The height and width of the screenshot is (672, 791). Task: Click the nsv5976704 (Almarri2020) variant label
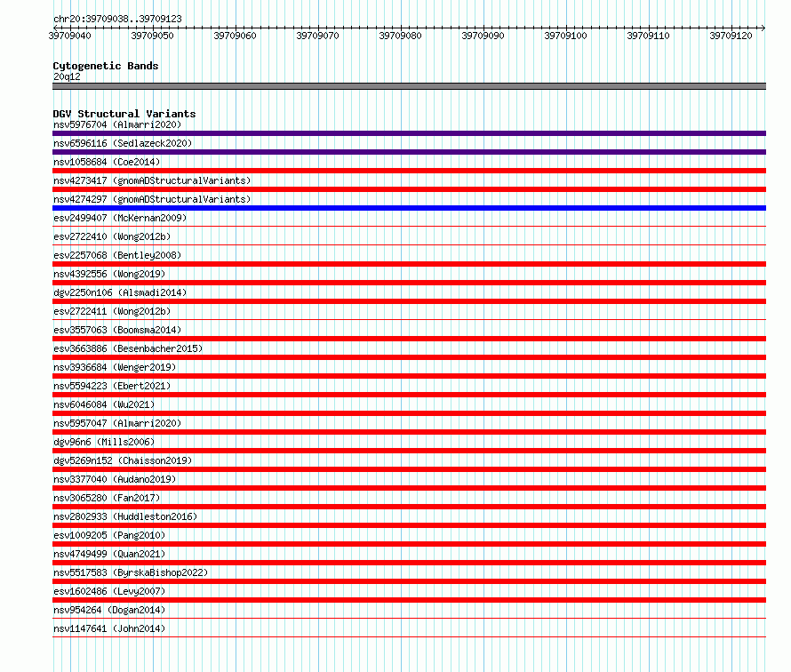117,124
